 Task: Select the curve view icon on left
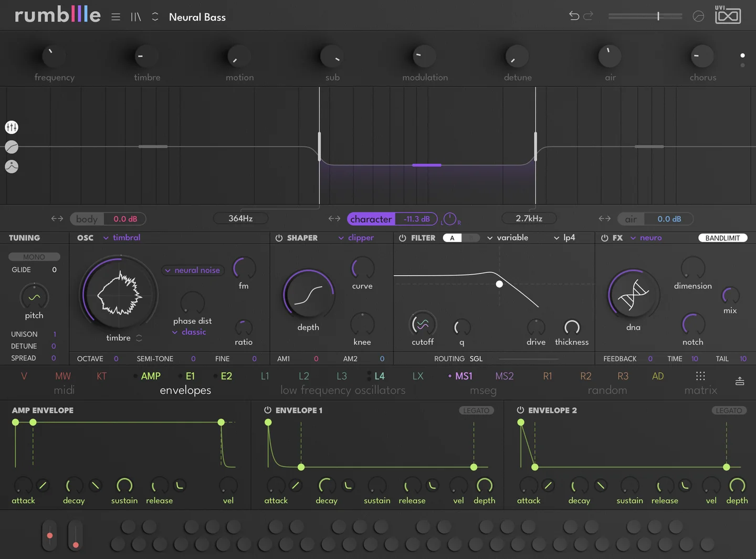12,147
